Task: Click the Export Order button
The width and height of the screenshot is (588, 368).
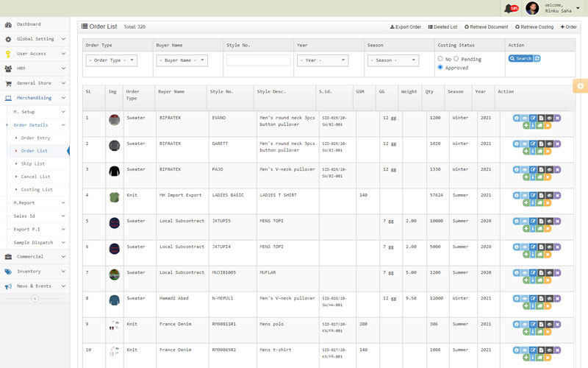Action: coord(406,27)
